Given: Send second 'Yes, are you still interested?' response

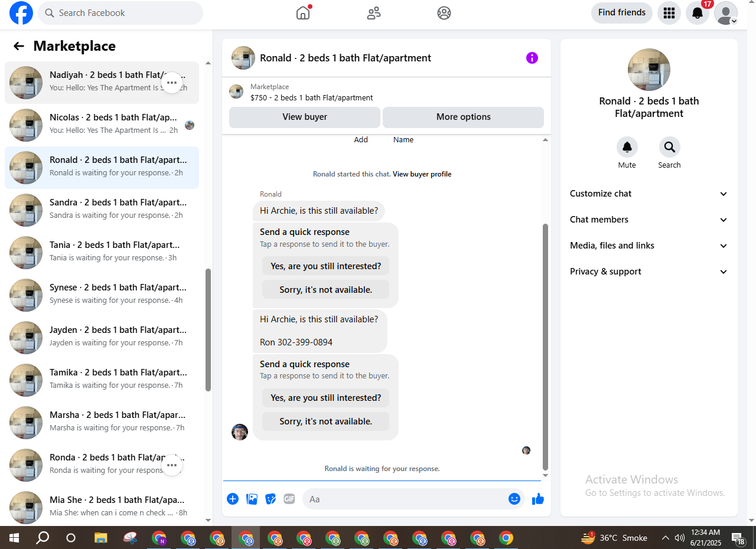Looking at the screenshot, I should point(325,398).
